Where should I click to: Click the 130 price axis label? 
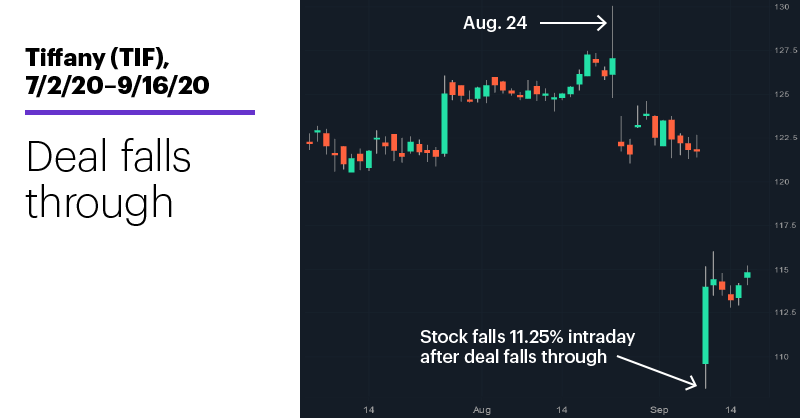[782, 7]
